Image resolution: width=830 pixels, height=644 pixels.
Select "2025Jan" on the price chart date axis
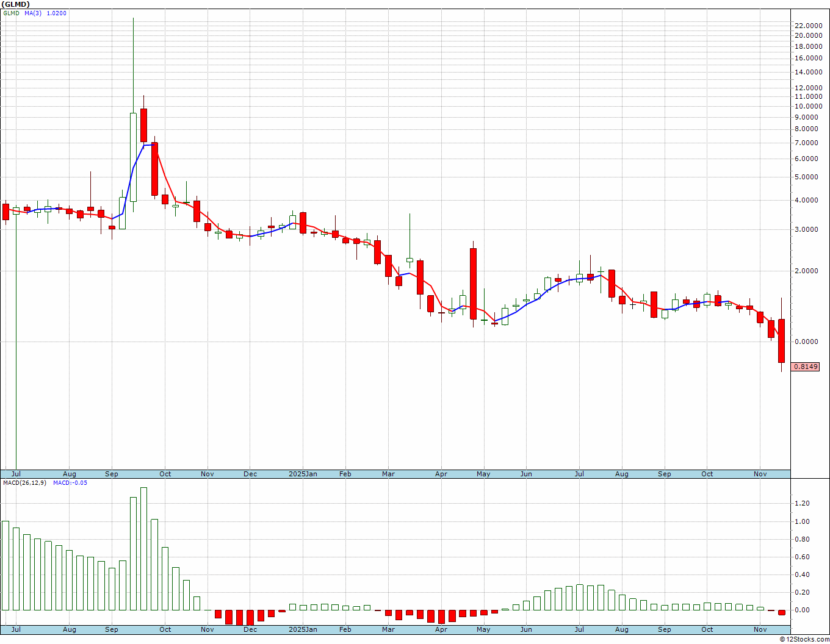303,474
